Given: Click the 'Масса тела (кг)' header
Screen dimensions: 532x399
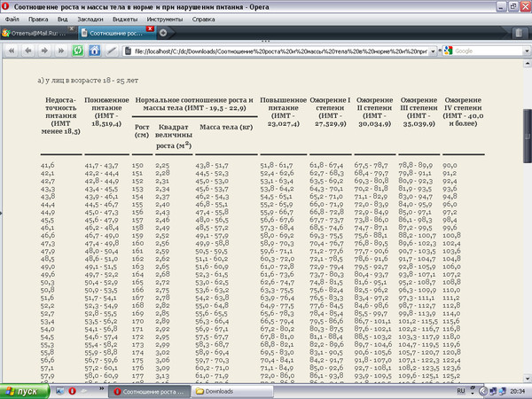Looking at the screenshot, I should pos(226,127).
